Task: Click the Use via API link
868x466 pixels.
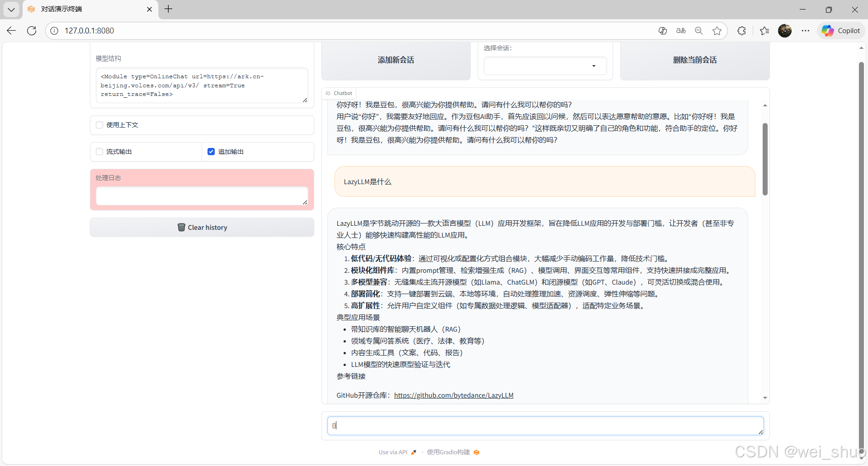Action: 397,452
